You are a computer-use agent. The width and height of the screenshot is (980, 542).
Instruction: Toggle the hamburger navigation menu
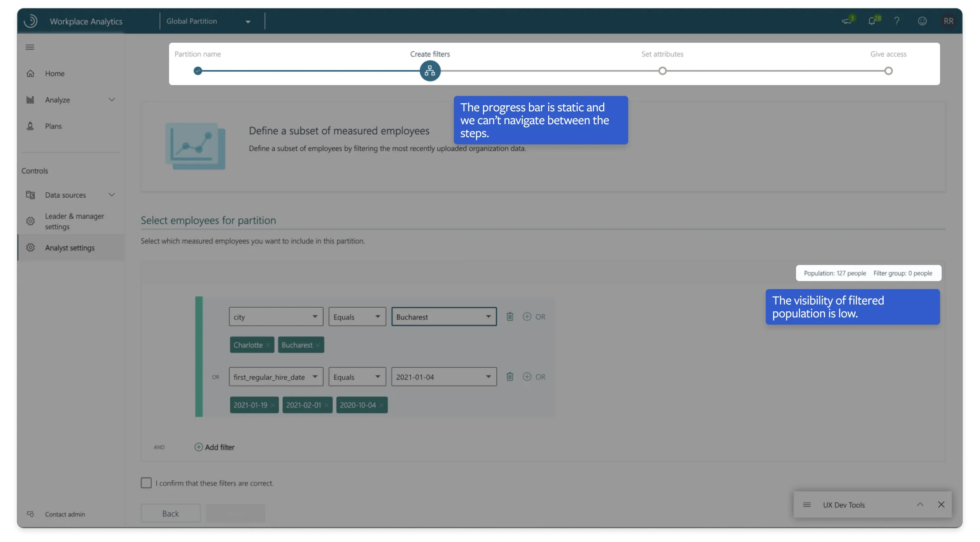30,47
